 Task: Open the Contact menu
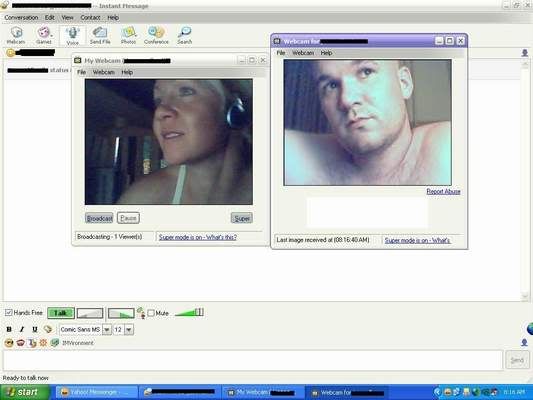[x=90, y=17]
